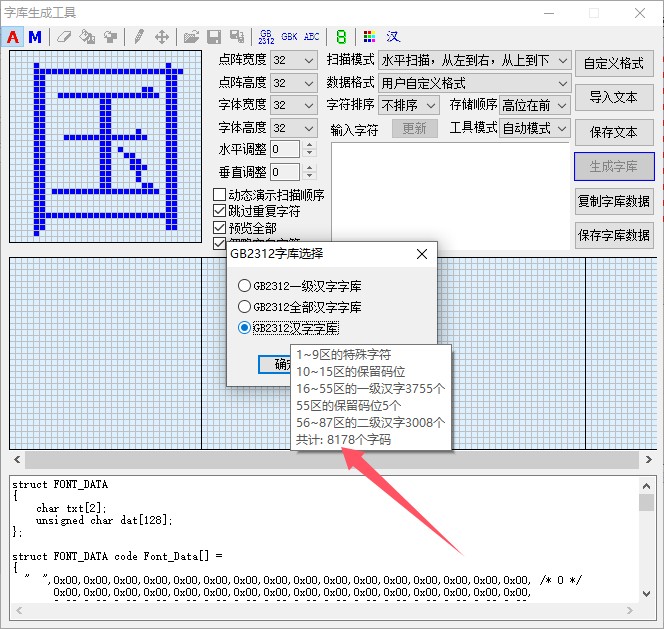Click 生成字库 button

[614, 166]
